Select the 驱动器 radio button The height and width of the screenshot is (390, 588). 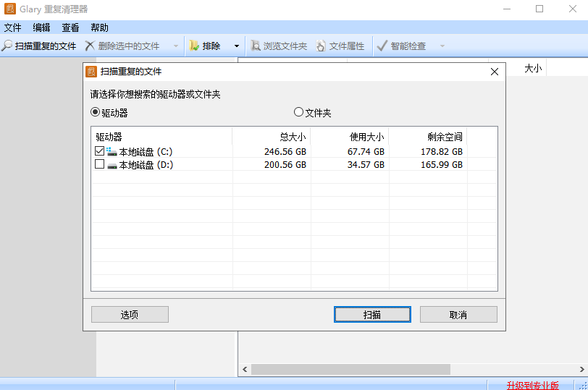96,112
